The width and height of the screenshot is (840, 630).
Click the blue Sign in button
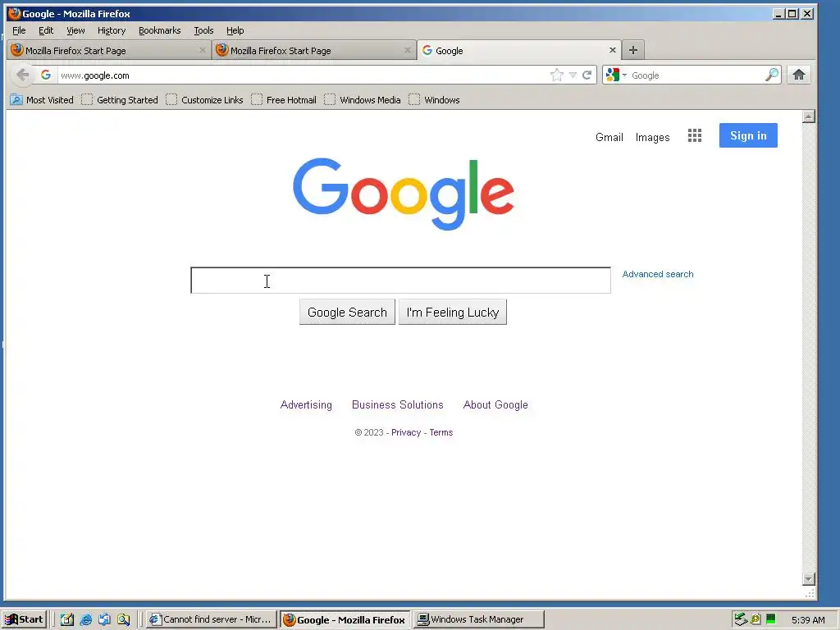(x=748, y=135)
